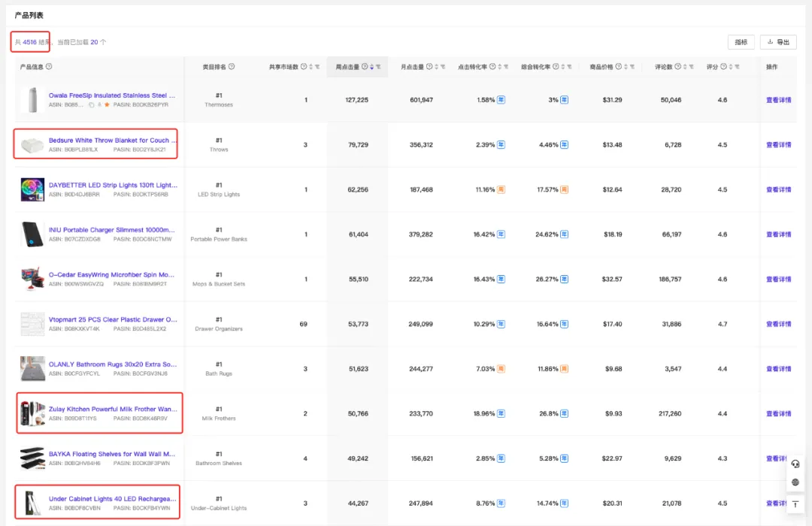Toggle favorite star on the Owala product
The width and height of the screenshot is (812, 526).
point(108,104)
